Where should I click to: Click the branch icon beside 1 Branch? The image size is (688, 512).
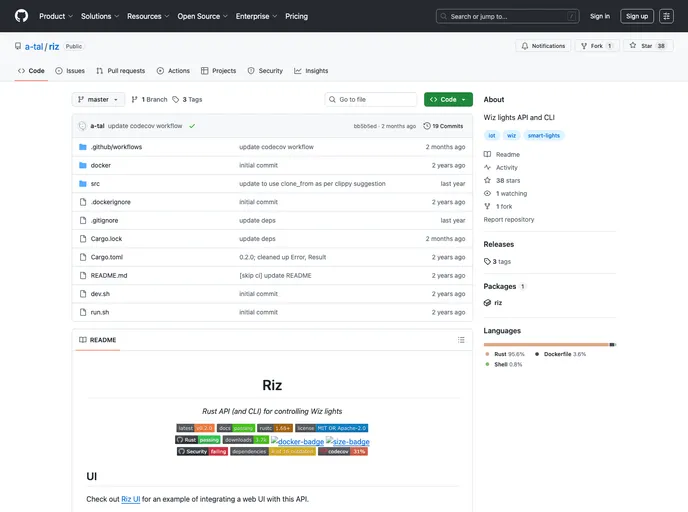135,100
